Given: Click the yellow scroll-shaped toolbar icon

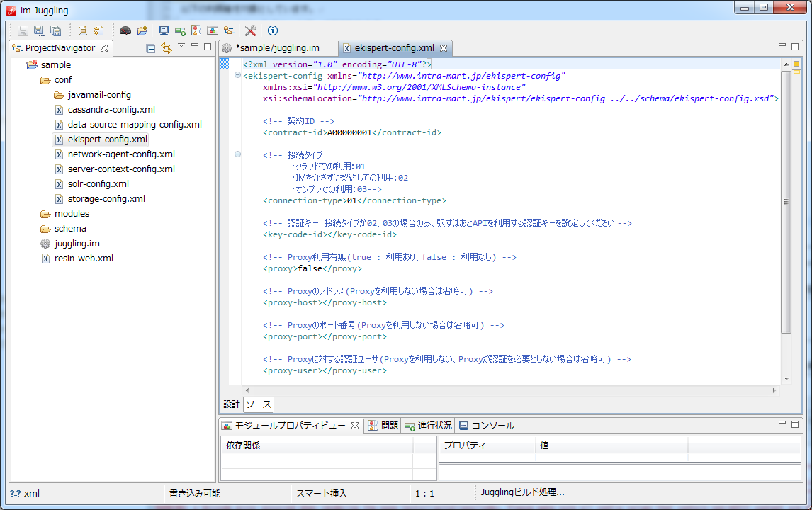Looking at the screenshot, I should pos(82,31).
